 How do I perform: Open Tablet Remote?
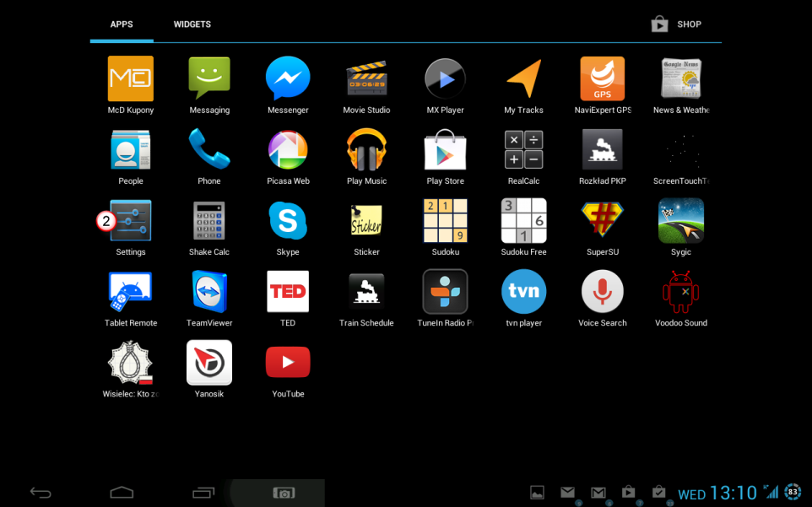(131, 291)
